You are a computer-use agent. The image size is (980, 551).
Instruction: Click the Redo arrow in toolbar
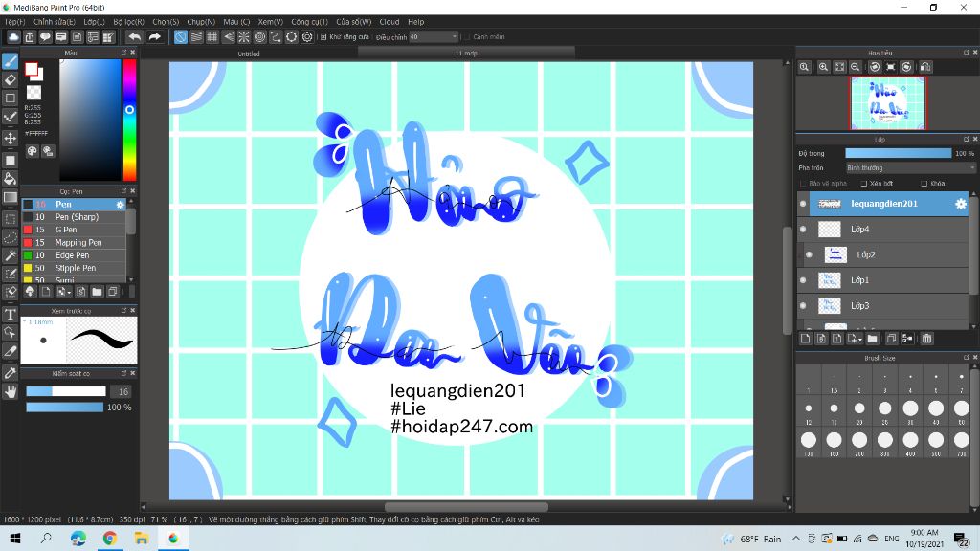pyautogui.click(x=154, y=37)
